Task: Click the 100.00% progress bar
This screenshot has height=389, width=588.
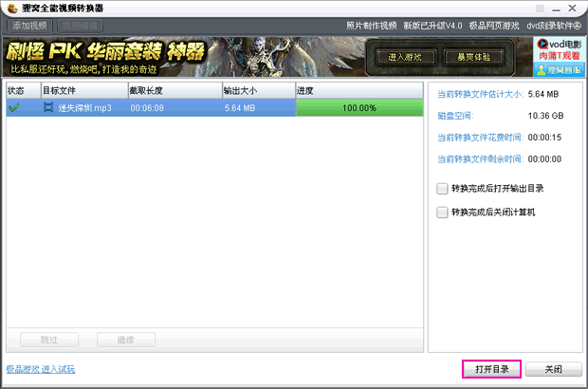Action: coord(359,107)
